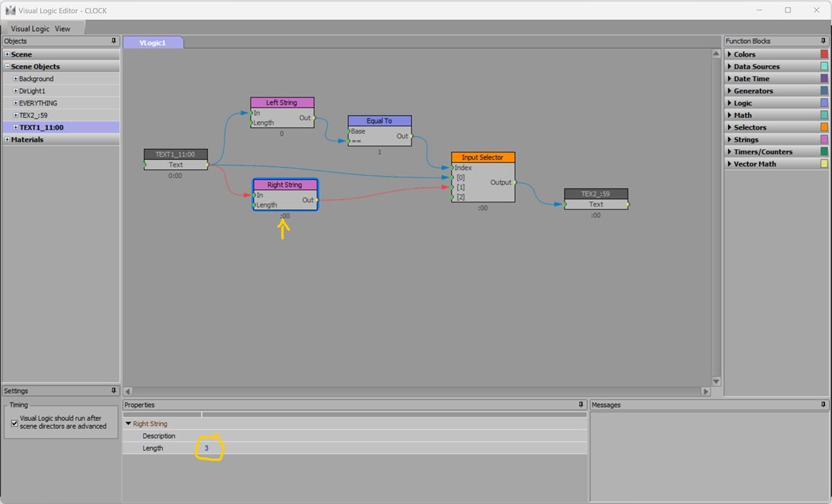The image size is (832, 504).
Task: Expand the Logic function blocks
Action: (729, 103)
